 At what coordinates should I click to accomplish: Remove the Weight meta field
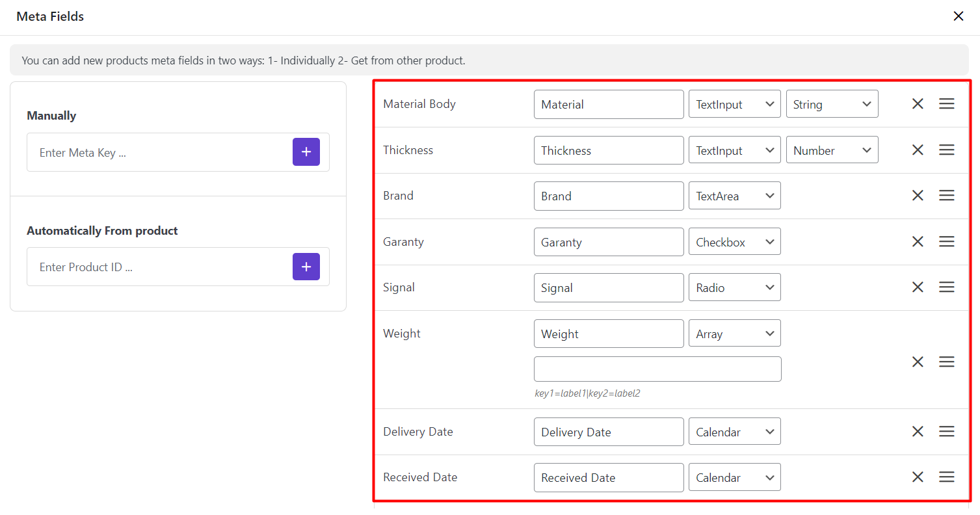[918, 362]
